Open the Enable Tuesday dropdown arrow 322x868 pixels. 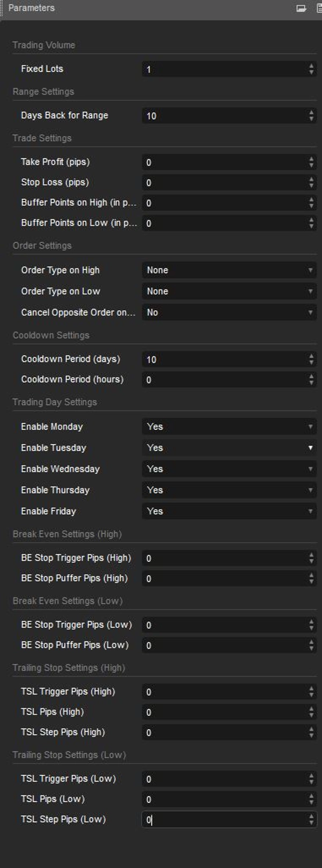[x=310, y=447]
